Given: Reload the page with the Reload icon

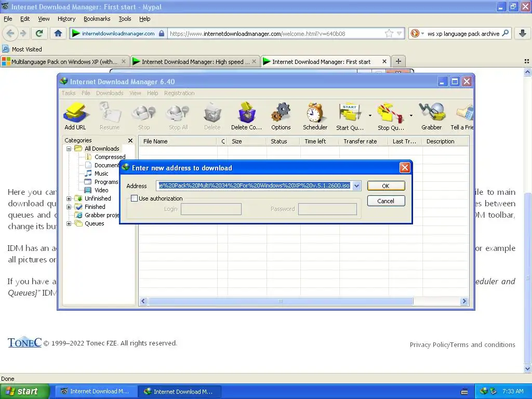Looking at the screenshot, I should (39, 33).
